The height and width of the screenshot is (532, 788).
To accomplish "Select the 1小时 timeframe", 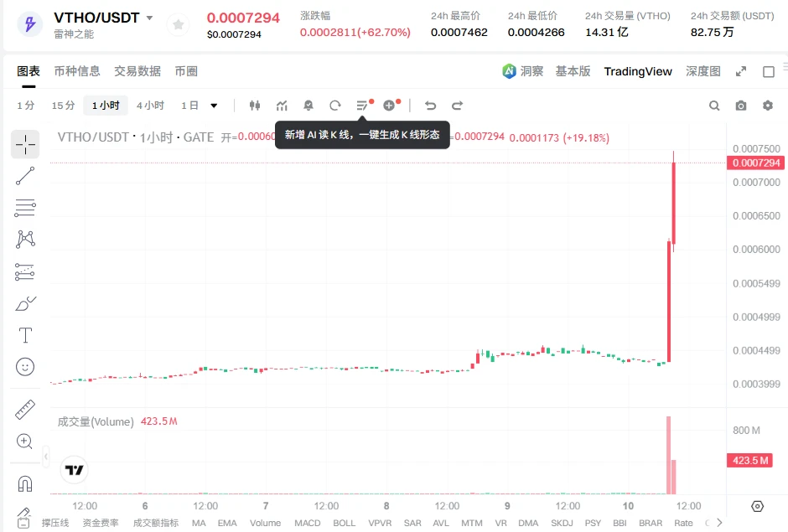I will [x=106, y=106].
